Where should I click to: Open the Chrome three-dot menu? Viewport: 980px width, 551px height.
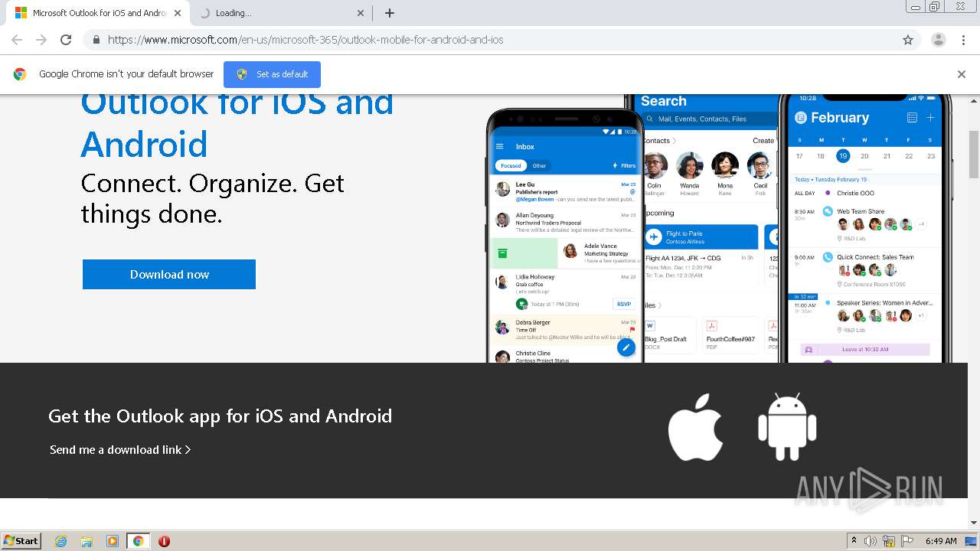(x=963, y=40)
